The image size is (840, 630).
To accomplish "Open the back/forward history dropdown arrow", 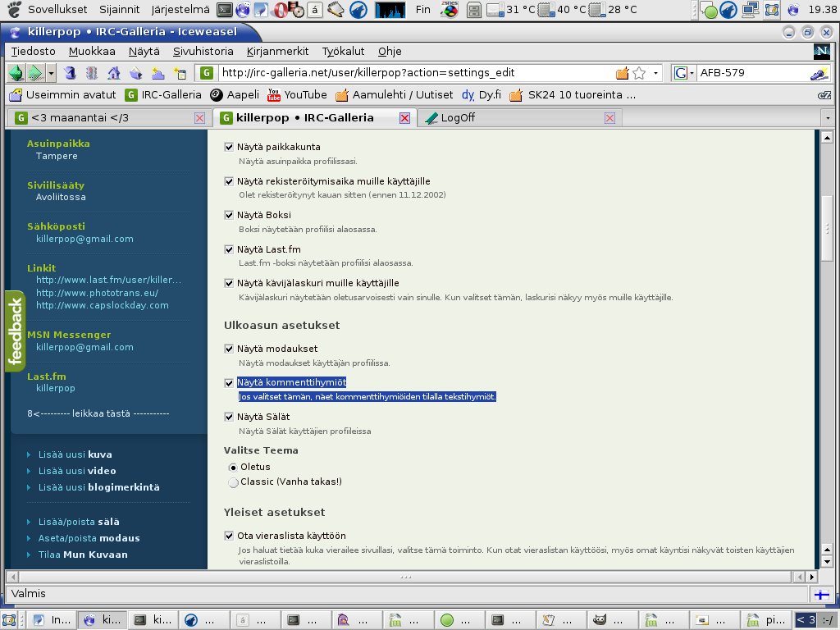I will 51,72.
